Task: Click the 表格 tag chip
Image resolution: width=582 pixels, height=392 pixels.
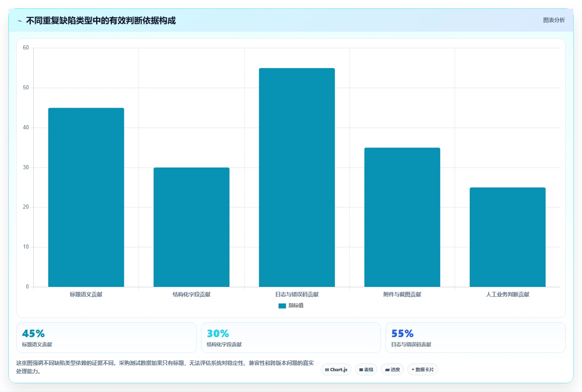Action: coord(366,370)
